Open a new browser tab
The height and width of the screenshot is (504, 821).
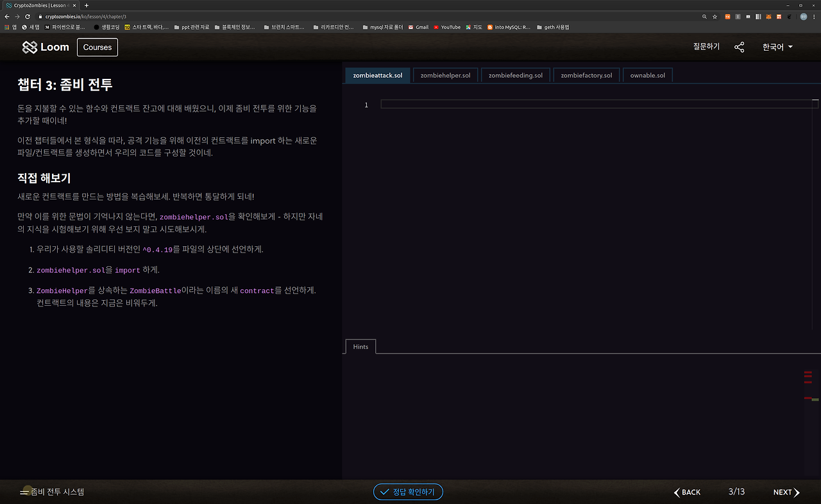87,5
